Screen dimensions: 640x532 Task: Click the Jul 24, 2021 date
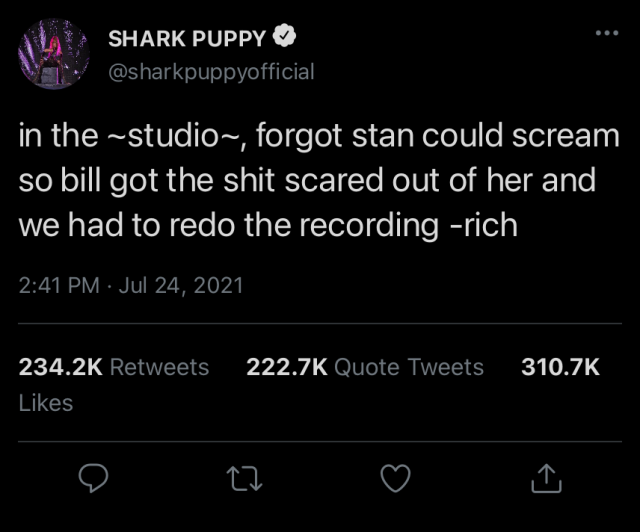[181, 285]
